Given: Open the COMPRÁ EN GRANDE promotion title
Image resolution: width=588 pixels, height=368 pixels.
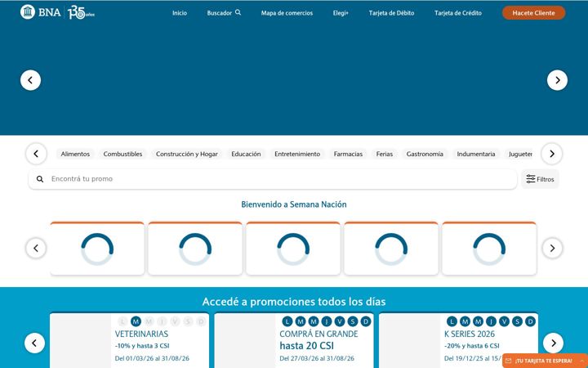Looking at the screenshot, I should pos(318,334).
